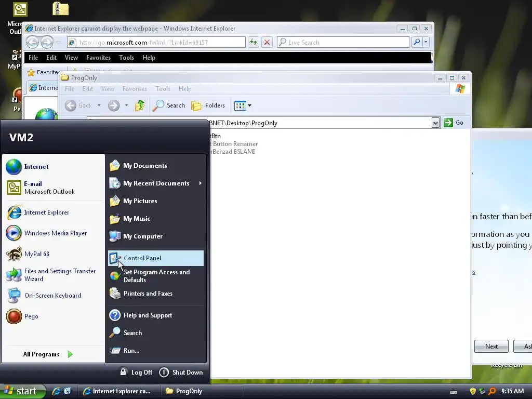The image size is (532, 399).
Task: Open View menu in Internet Explorer
Action: (71, 58)
